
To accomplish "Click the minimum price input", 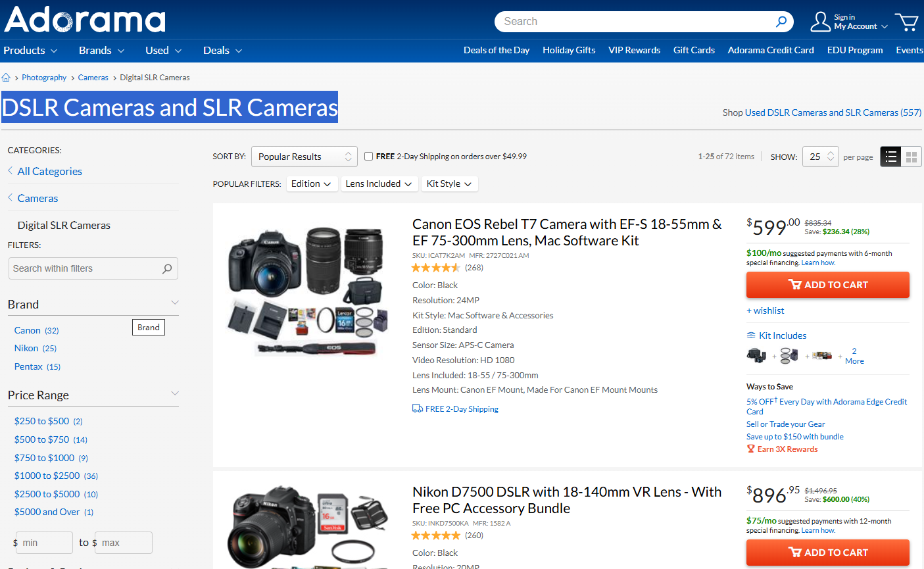I will (x=44, y=543).
